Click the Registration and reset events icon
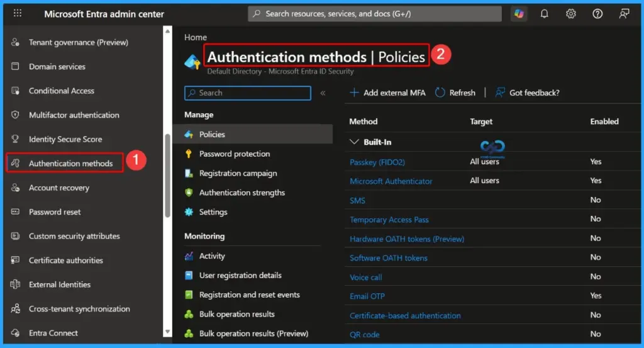The height and width of the screenshot is (348, 644). point(189,295)
